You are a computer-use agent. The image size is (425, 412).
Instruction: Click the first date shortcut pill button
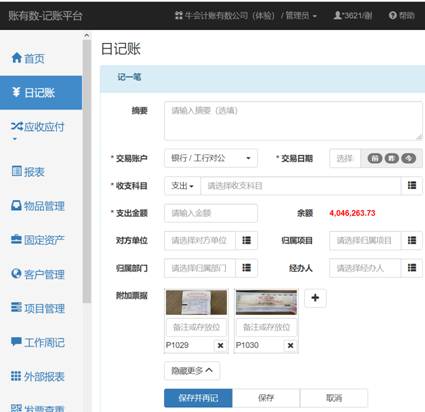[375, 158]
